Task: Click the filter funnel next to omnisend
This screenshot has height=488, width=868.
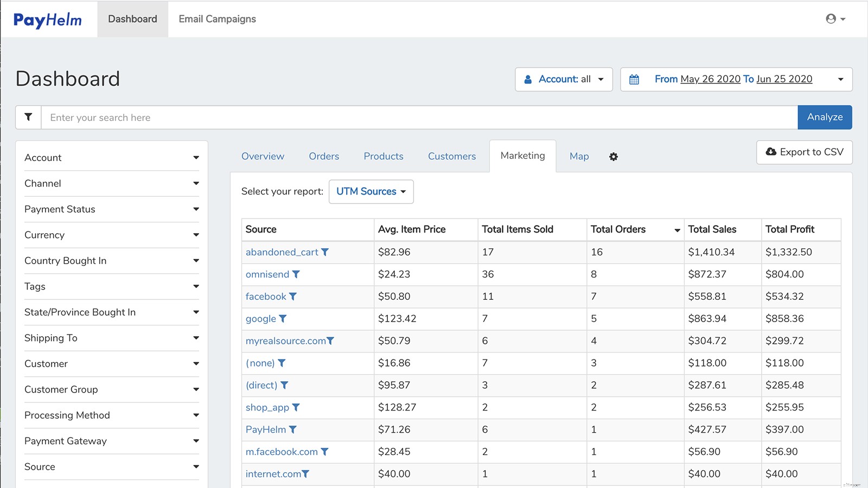Action: coord(296,274)
